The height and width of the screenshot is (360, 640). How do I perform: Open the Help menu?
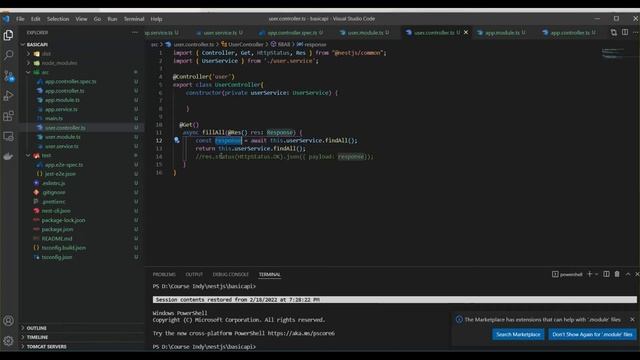pos(156,19)
